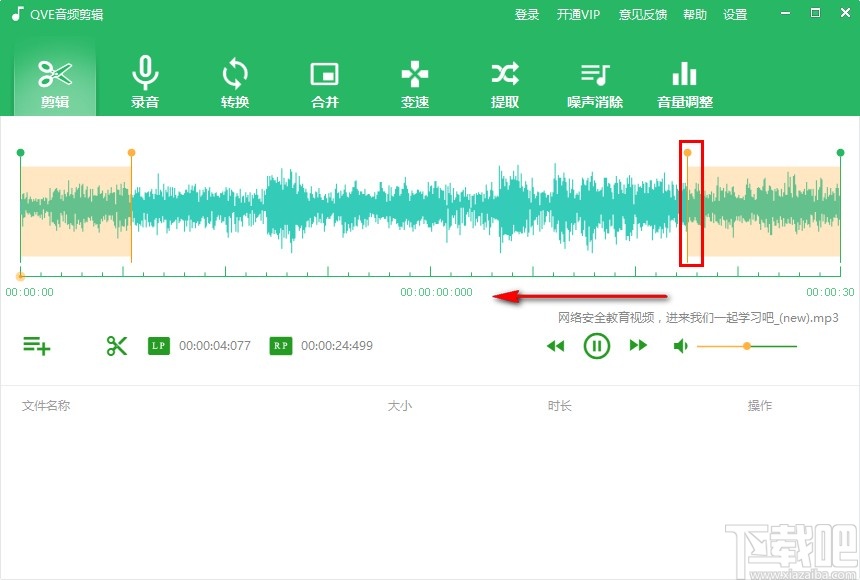
Task: Maximize the QVE window
Action: pyautogui.click(x=816, y=13)
